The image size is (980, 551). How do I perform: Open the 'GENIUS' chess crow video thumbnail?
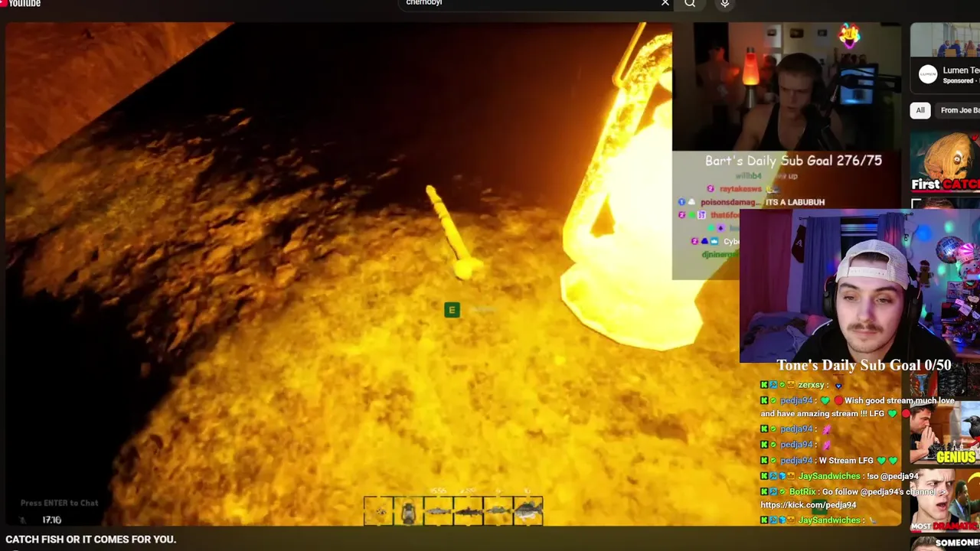click(945, 432)
